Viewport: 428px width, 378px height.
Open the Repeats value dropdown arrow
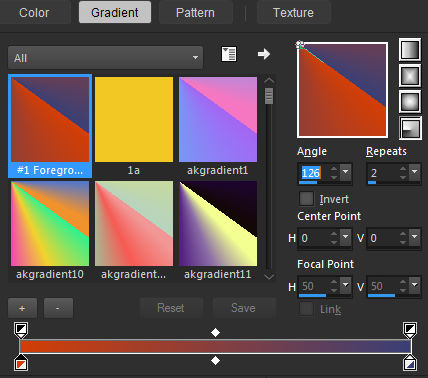click(x=415, y=172)
